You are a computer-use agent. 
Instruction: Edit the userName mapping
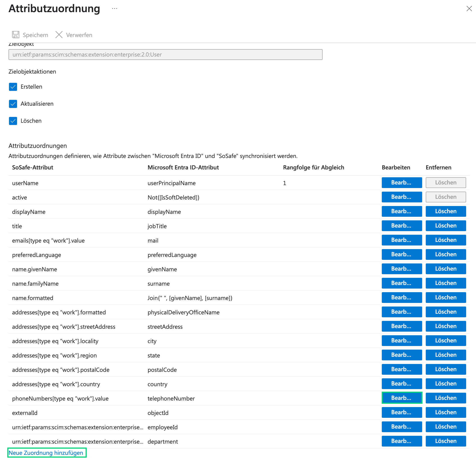click(402, 182)
